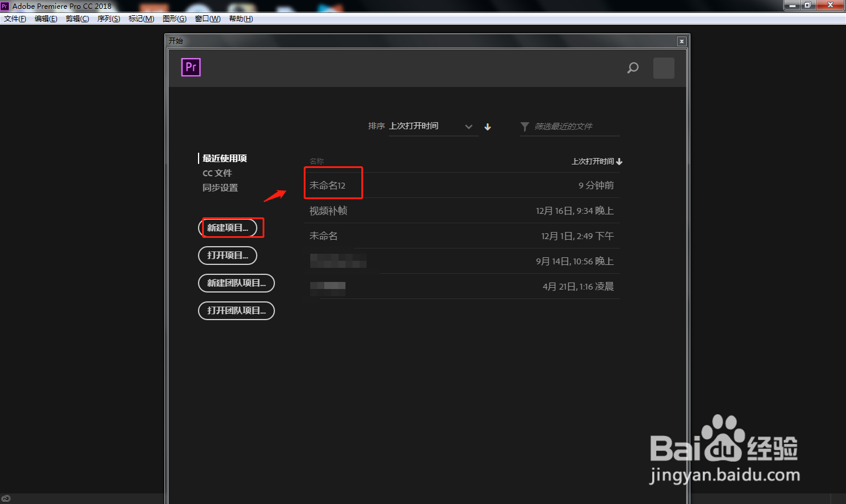Click the 新建团队项目 button
This screenshot has height=504, width=846.
click(x=237, y=283)
